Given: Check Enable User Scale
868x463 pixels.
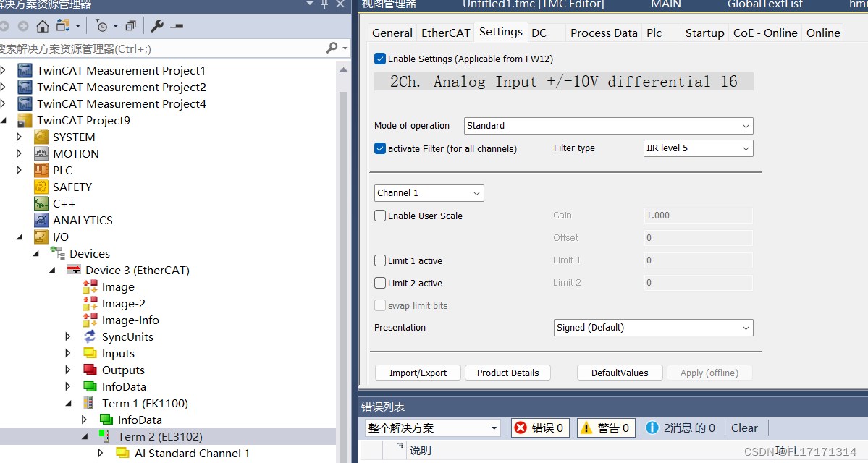Looking at the screenshot, I should [380, 216].
